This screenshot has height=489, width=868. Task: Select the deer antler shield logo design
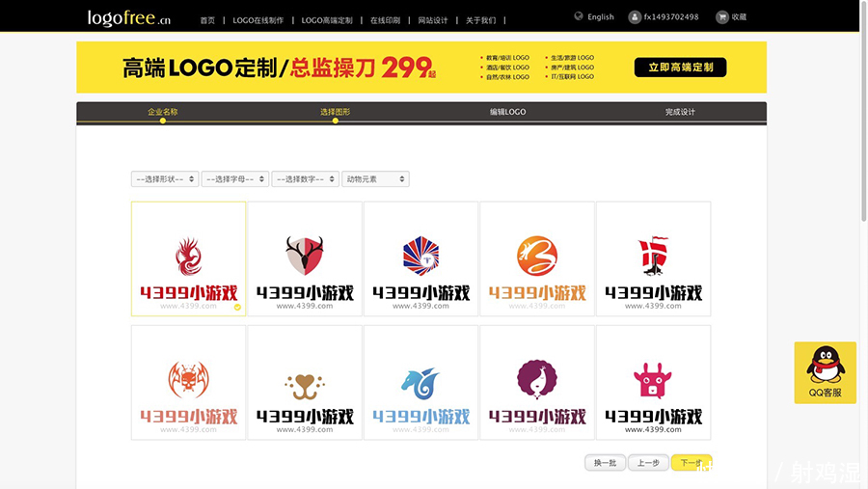pos(305,258)
